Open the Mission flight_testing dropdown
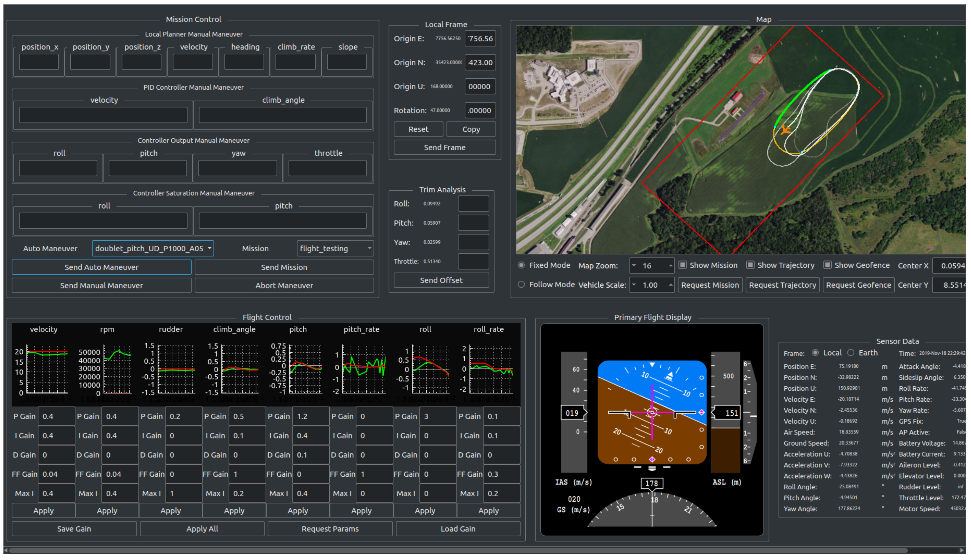Image resolution: width=971 pixels, height=560 pixels. 335,248
